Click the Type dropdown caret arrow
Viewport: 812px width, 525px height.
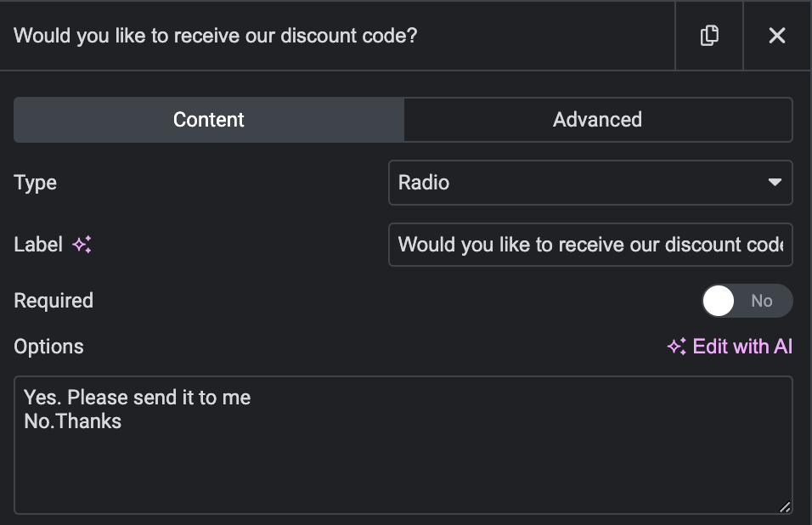(x=775, y=183)
